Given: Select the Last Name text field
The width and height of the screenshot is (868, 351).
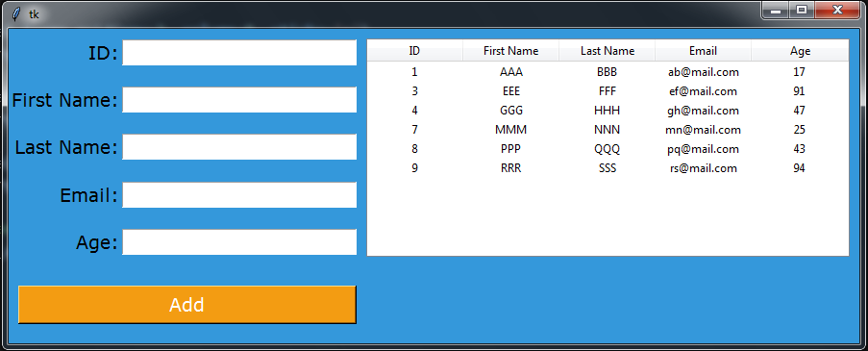Looking at the screenshot, I should [239, 147].
